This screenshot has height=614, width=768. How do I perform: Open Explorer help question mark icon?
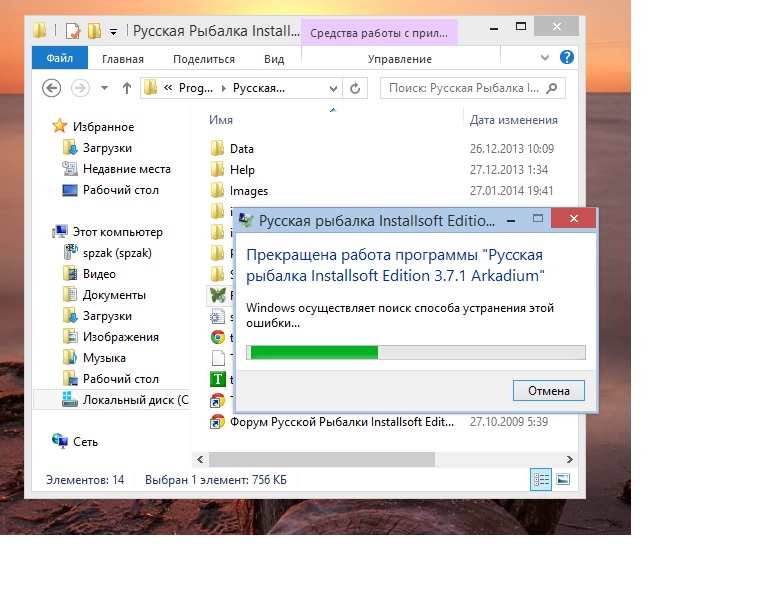click(x=567, y=57)
